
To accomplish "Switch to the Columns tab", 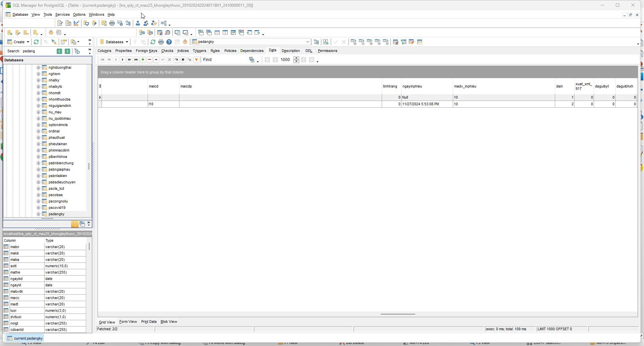I will click(104, 51).
